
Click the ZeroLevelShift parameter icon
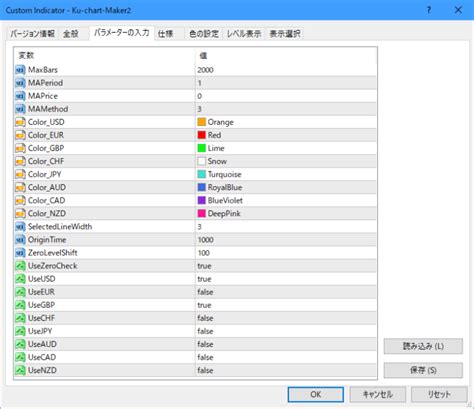(x=20, y=253)
